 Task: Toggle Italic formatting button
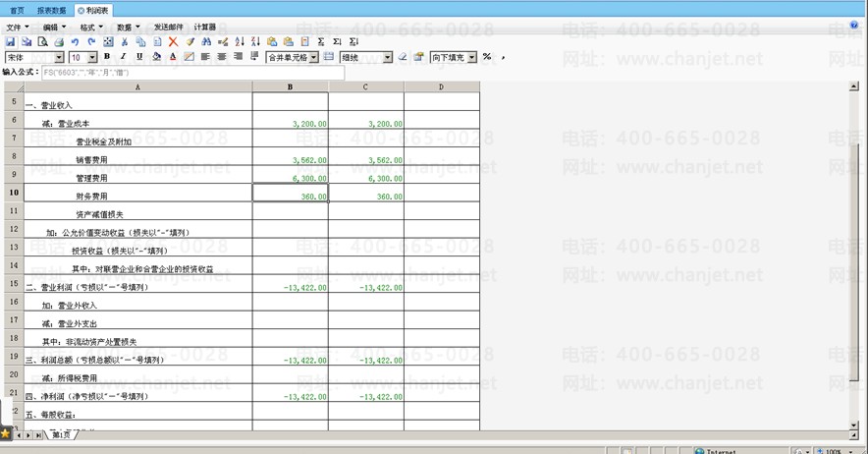(123, 57)
